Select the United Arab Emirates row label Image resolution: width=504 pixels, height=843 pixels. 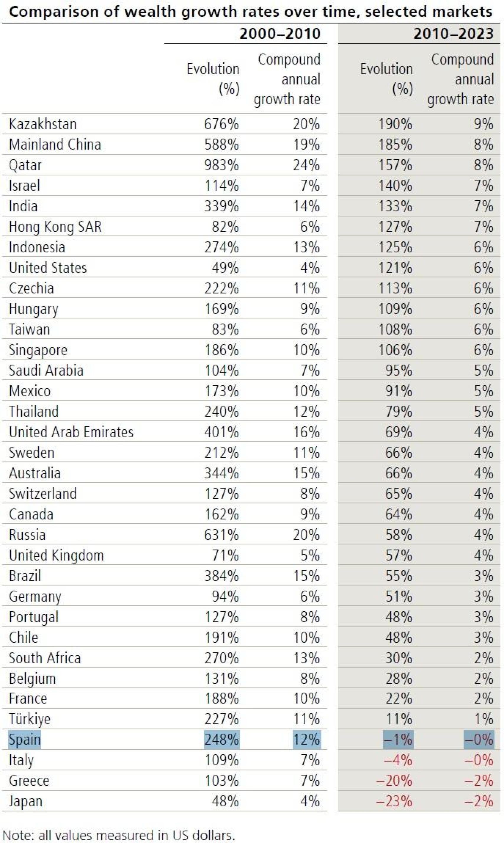[71, 432]
